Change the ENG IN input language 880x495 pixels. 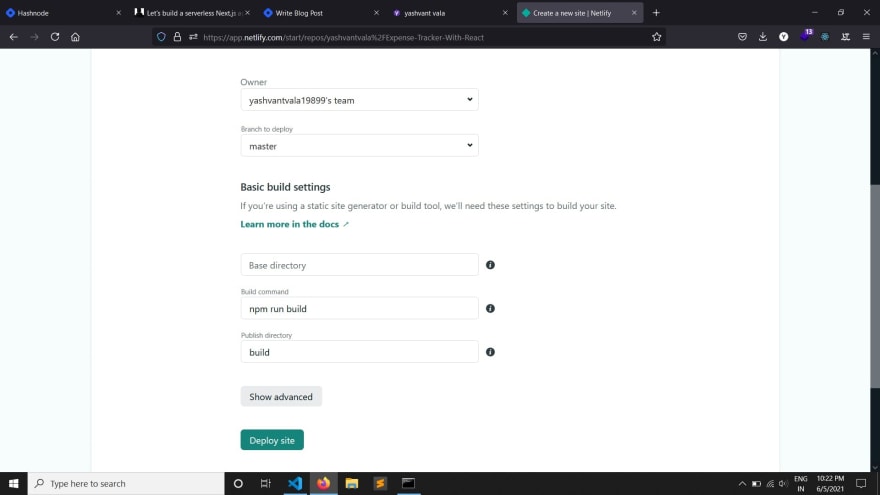click(x=801, y=483)
